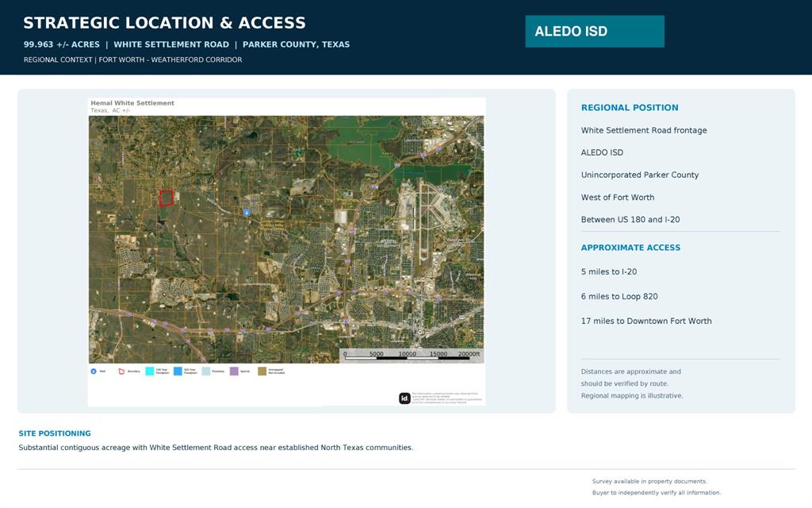Click the black 'id' logo icon
The image size is (812, 508).
404,398
